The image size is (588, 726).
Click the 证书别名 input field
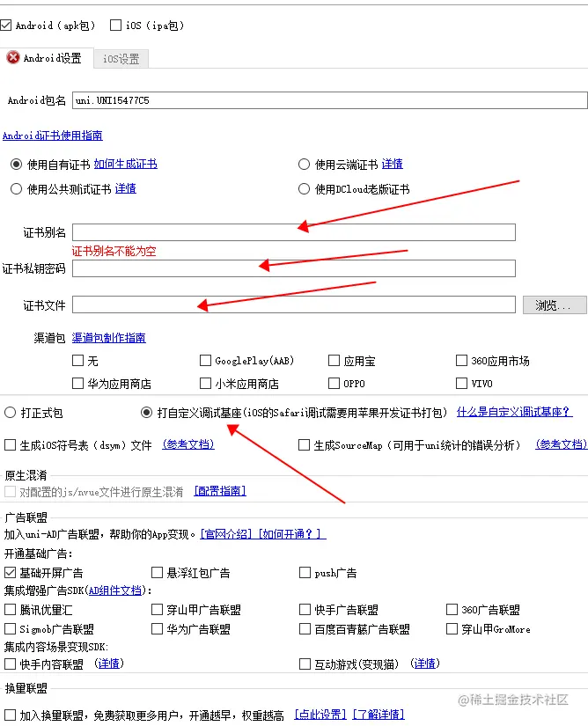click(293, 232)
